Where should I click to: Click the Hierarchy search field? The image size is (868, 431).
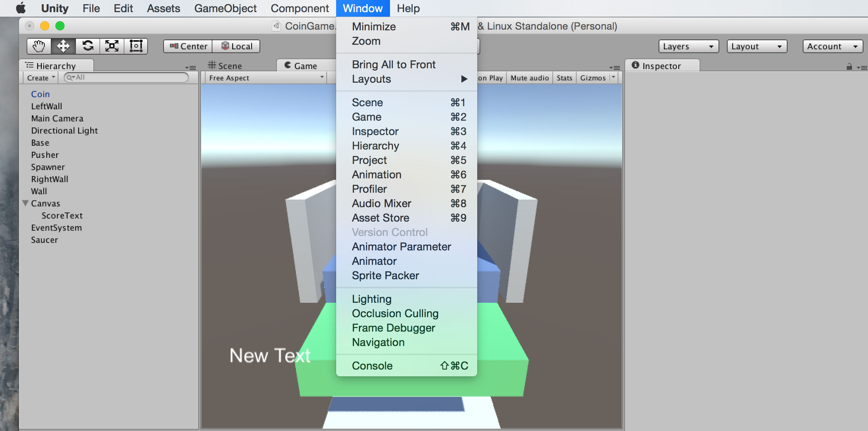126,77
